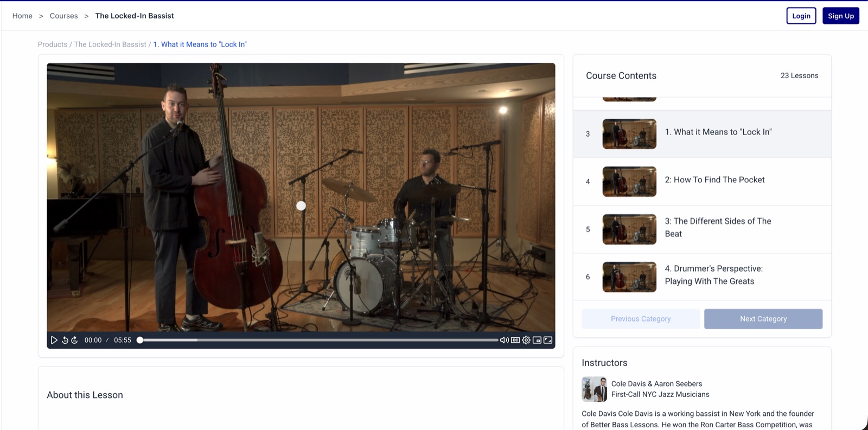Click the video progress bar
The height and width of the screenshot is (430, 868).
pos(318,340)
